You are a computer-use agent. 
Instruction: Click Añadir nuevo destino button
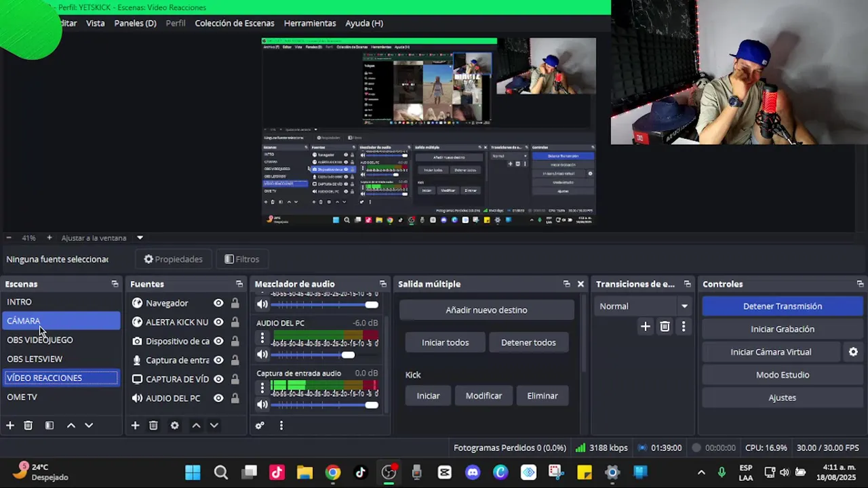click(x=486, y=310)
